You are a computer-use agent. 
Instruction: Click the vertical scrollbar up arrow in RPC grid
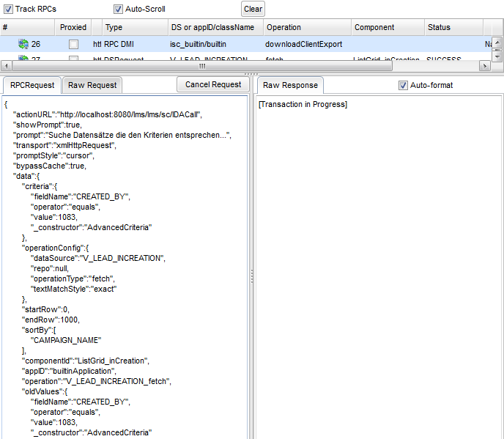[x=498, y=43]
